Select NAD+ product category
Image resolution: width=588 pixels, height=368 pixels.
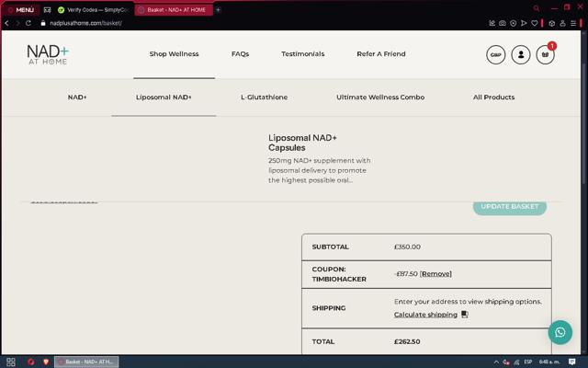coord(77,97)
